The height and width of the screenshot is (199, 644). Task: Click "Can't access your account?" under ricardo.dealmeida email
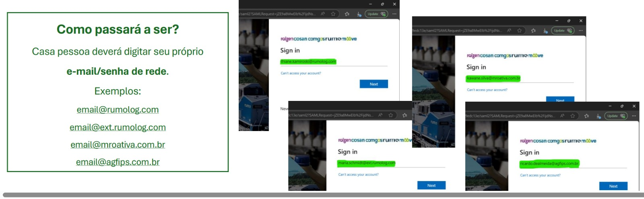point(540,175)
